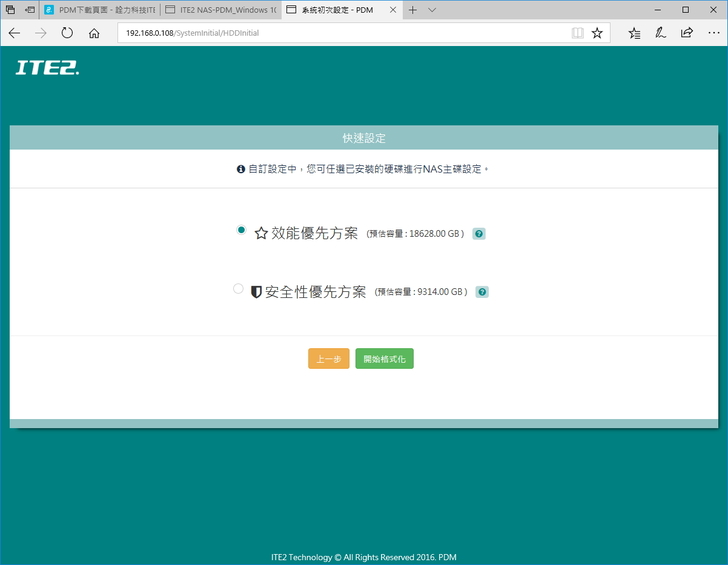Open browser settings and more menu
Image resolution: width=728 pixels, height=565 pixels.
click(714, 33)
